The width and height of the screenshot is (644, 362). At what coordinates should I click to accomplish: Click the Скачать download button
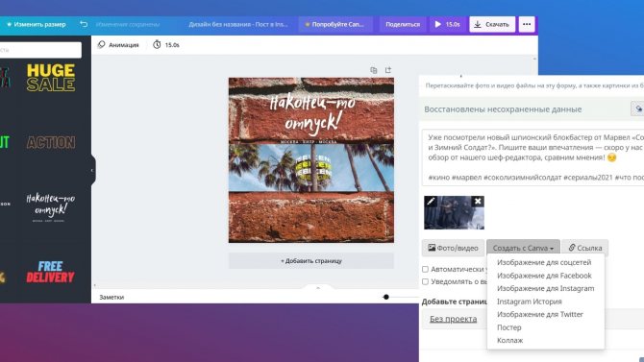pyautogui.click(x=492, y=24)
